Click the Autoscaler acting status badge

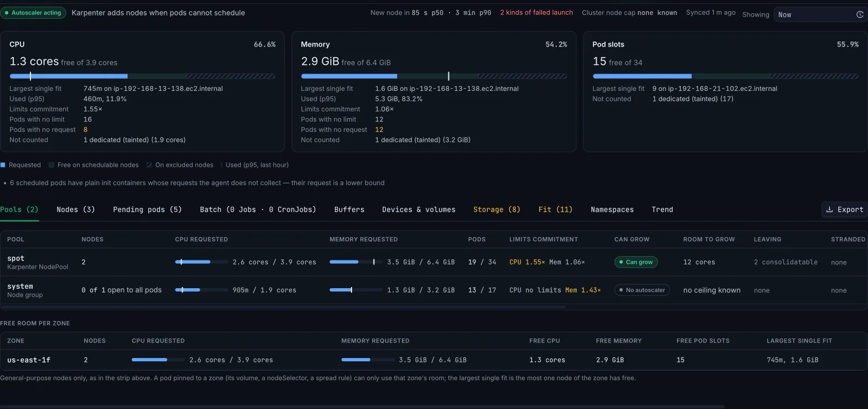point(33,13)
